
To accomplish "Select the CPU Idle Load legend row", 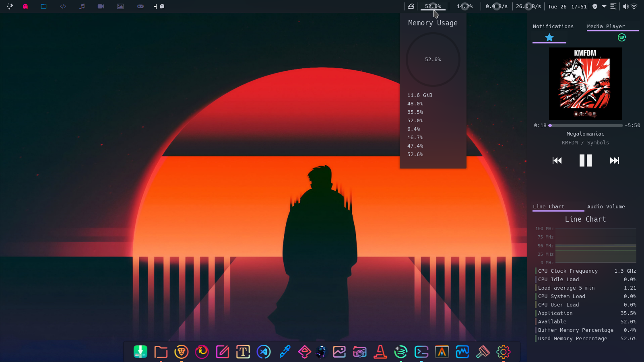I will click(x=586, y=280).
